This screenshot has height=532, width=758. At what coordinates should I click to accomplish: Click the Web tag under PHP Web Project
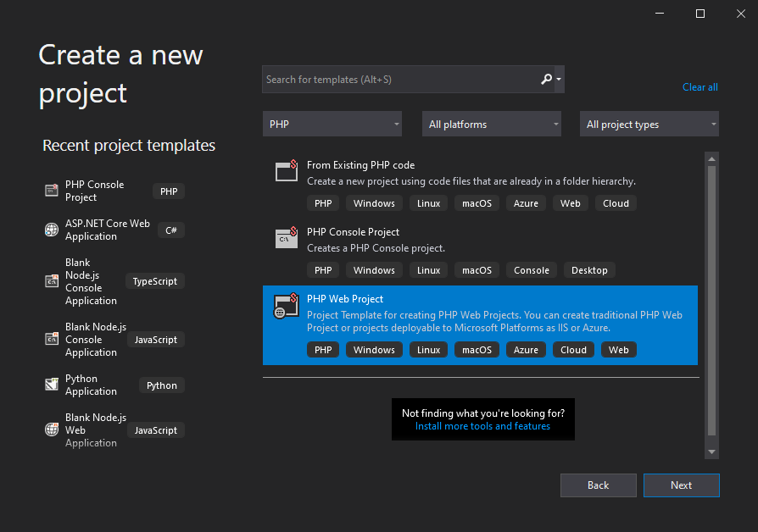[x=618, y=350]
